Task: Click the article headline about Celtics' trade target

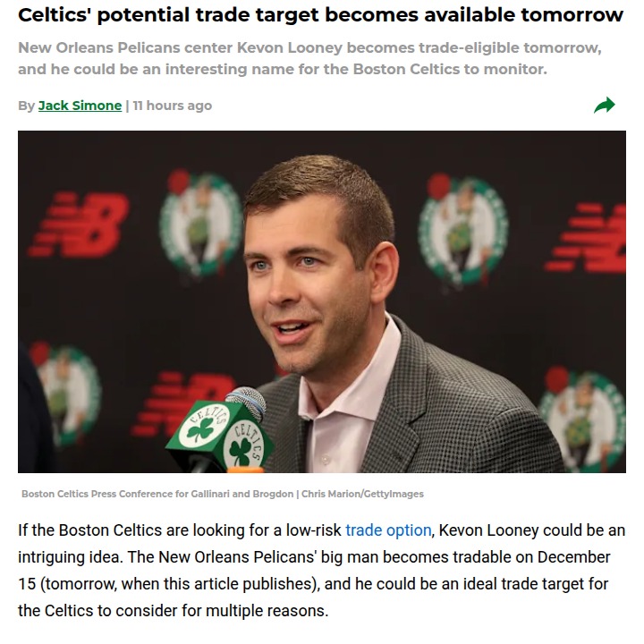Action: coord(321,15)
